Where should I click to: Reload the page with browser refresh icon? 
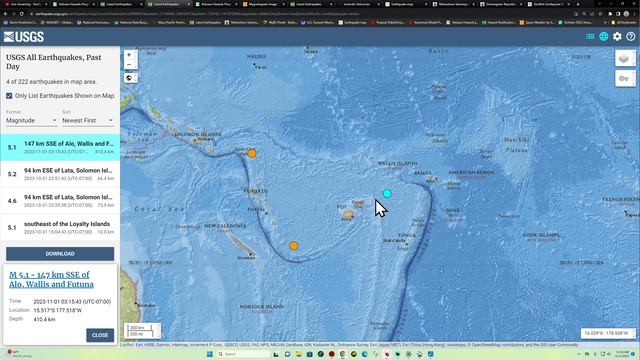pyautogui.click(x=22, y=13)
